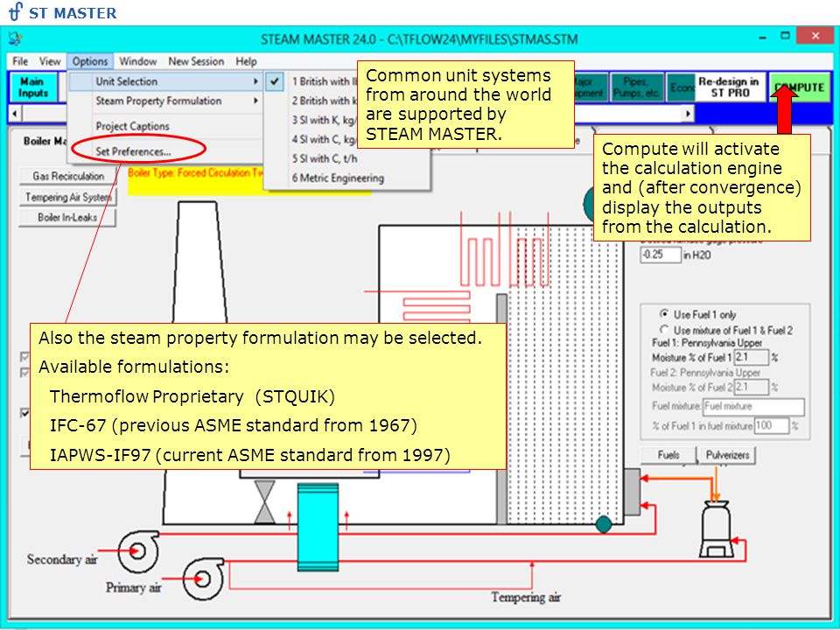Open the Help menu
Screen dimensions: 840x630
[247, 61]
